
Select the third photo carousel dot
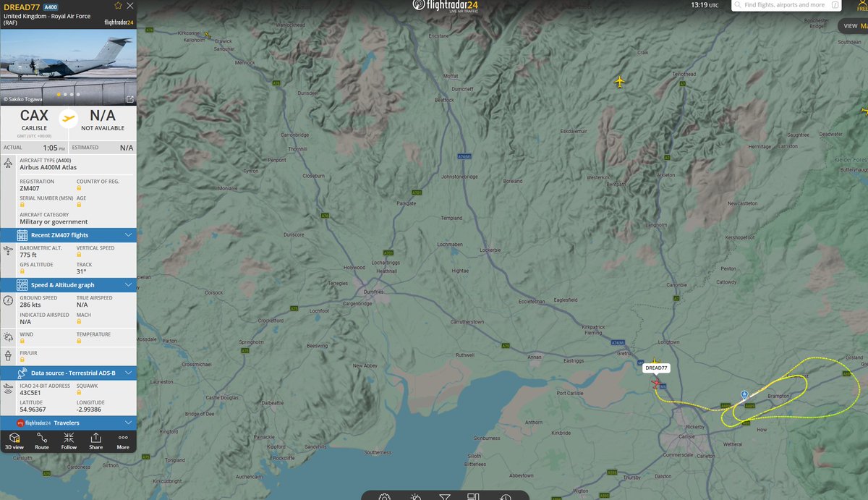[x=72, y=94]
